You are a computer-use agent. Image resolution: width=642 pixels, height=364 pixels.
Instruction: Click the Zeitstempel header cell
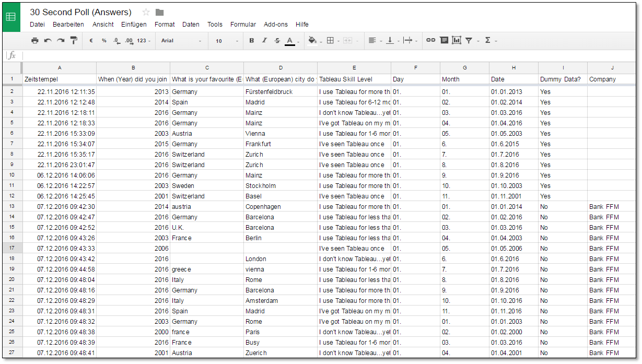(x=60, y=79)
